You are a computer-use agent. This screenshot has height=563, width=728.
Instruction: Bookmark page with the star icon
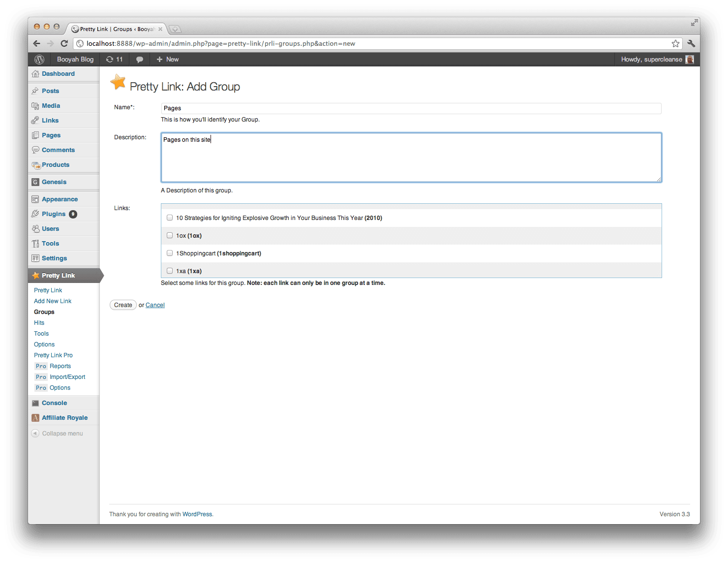click(x=675, y=43)
